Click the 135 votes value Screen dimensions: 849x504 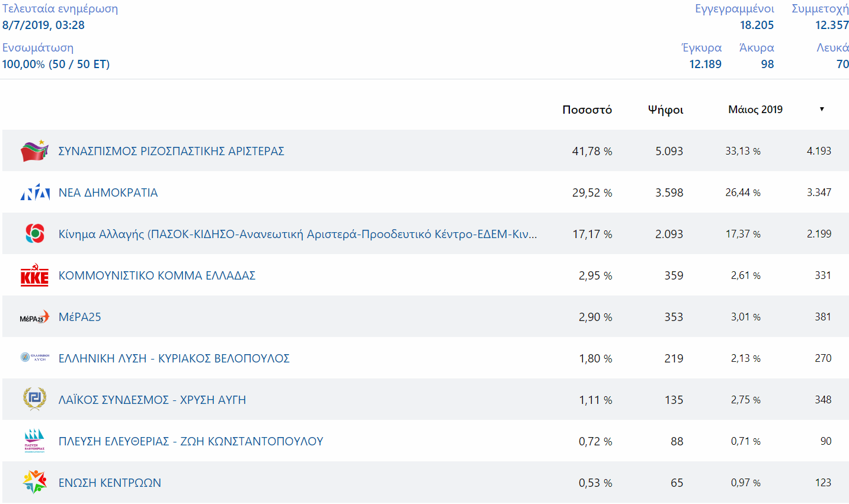click(x=674, y=400)
